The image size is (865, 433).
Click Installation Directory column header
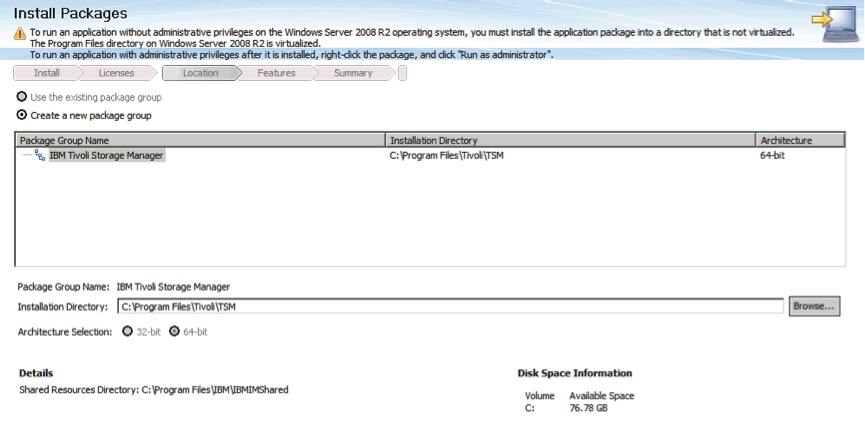570,140
